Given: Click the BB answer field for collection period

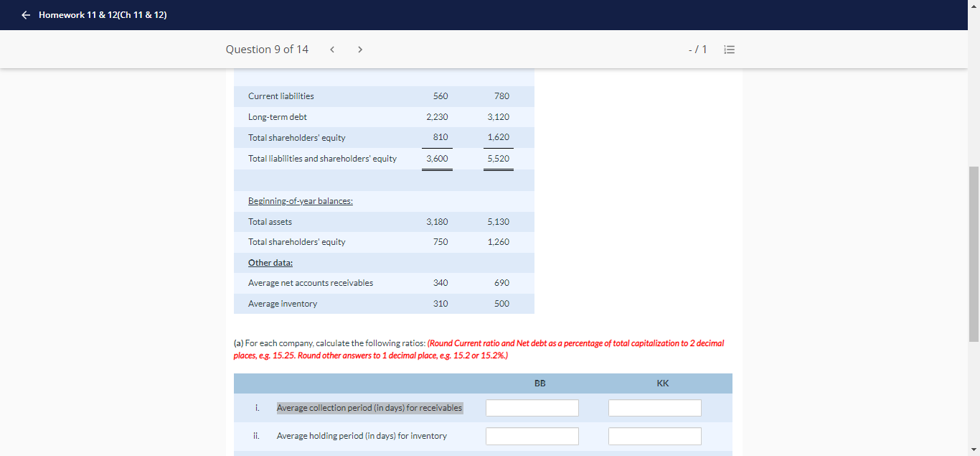Looking at the screenshot, I should coord(532,407).
